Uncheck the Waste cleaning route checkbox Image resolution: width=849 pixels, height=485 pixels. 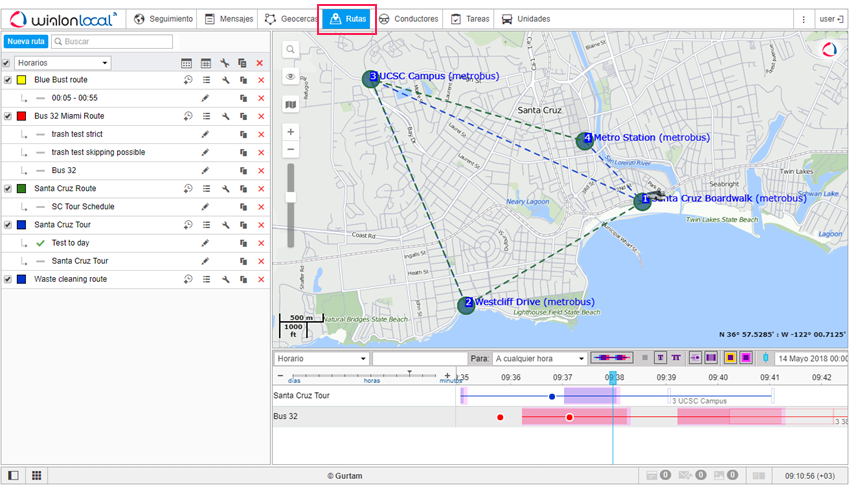pos(8,279)
